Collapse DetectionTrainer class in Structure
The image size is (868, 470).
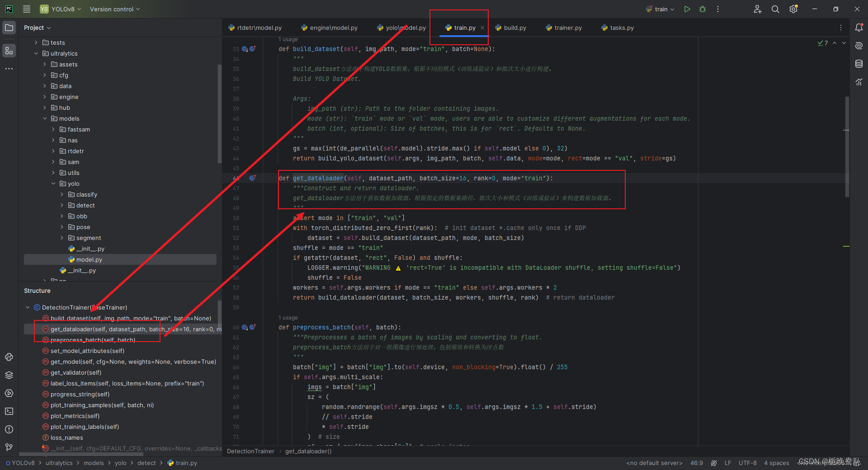[x=28, y=307]
